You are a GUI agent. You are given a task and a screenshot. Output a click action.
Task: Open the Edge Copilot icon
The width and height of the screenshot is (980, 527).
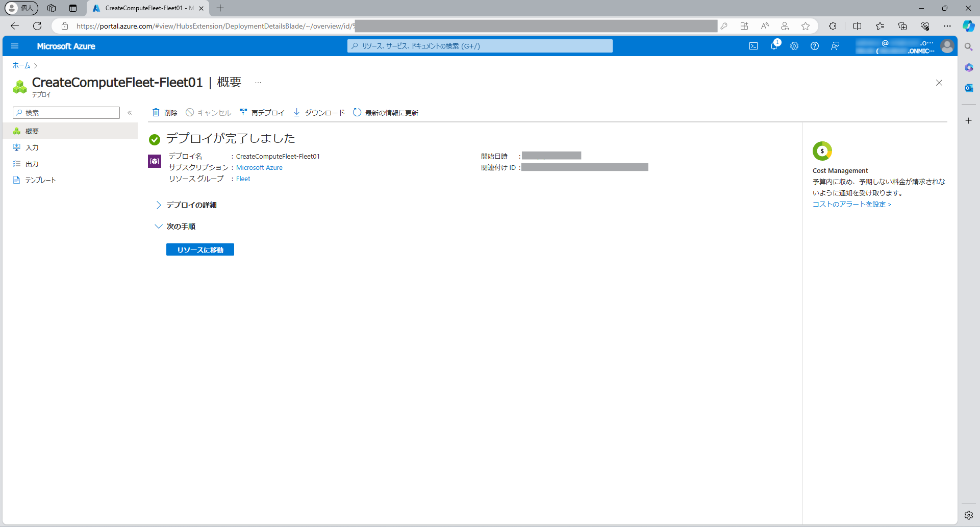(969, 26)
